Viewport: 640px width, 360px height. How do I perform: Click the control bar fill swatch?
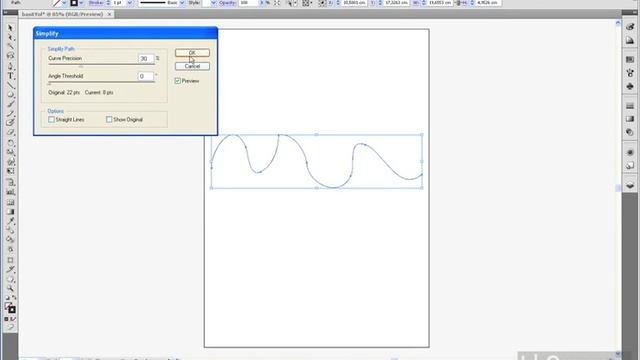point(57,3)
